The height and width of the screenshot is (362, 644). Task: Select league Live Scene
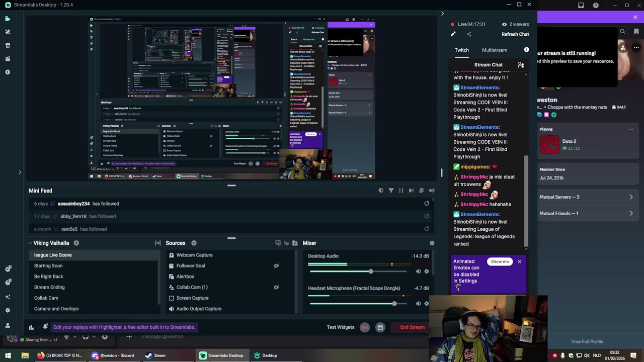[94, 255]
